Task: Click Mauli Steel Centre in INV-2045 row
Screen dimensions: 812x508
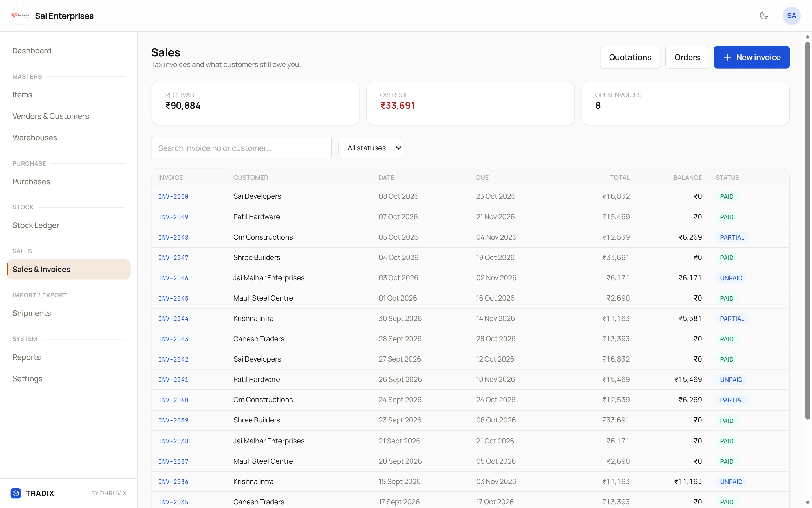Action: (263, 298)
